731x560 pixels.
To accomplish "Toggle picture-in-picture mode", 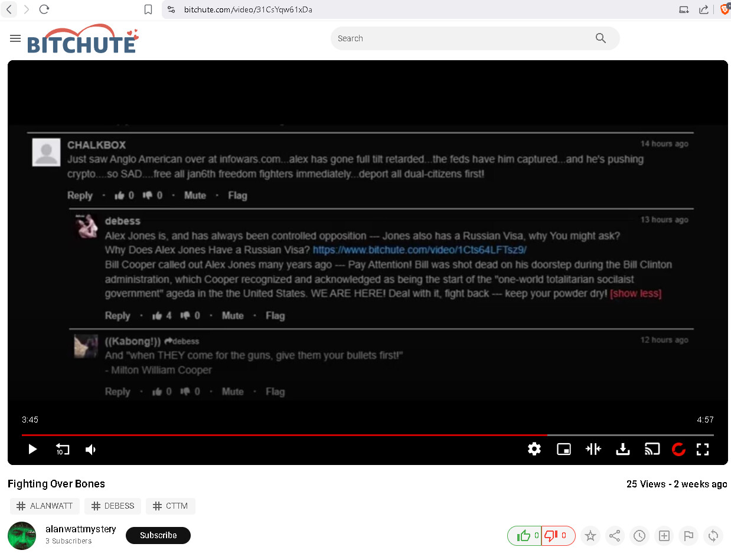I will point(564,450).
